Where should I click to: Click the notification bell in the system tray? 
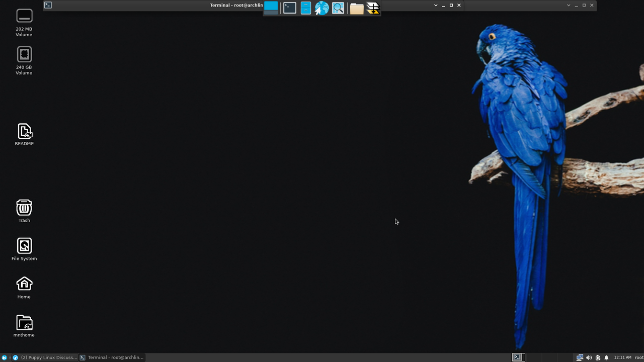point(606,357)
